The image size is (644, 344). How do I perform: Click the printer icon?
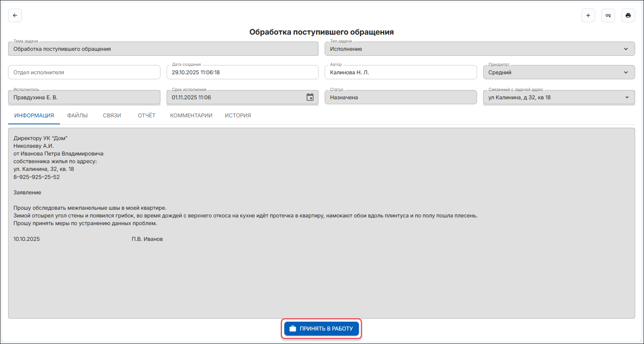point(628,16)
